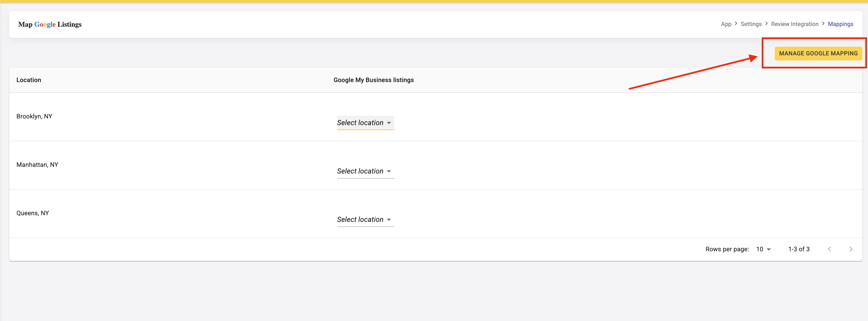The image size is (868, 321).
Task: Click the Google My Business listings header
Action: click(x=373, y=80)
